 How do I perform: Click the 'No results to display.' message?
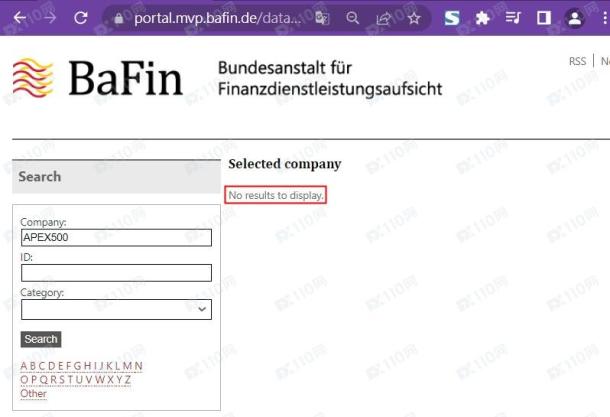pyautogui.click(x=275, y=195)
